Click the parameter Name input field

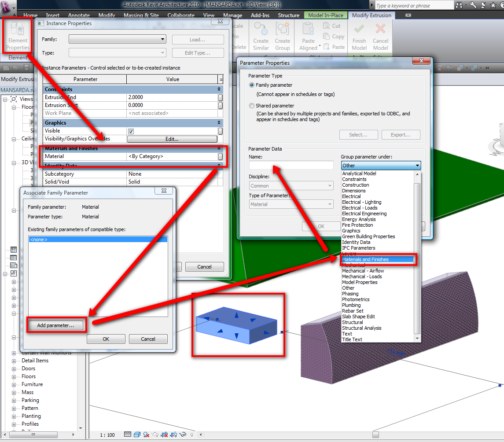(291, 165)
